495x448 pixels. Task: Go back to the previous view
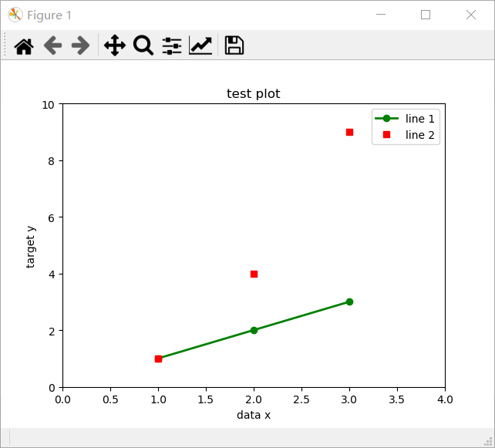[x=52, y=45]
